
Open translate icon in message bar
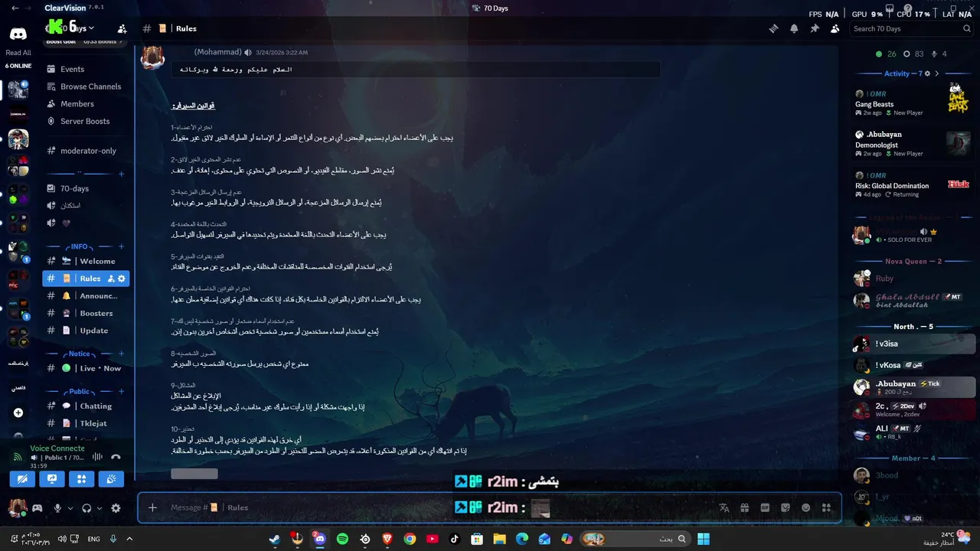pos(724,507)
